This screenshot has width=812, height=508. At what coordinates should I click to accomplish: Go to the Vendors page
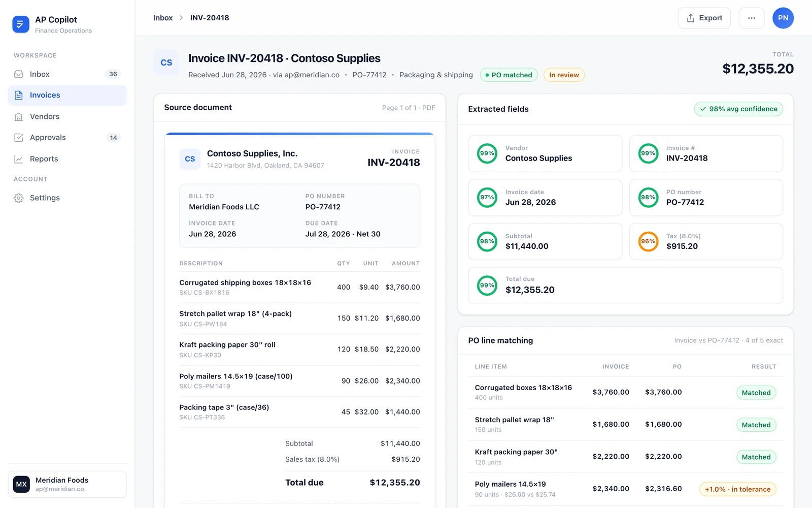(67, 117)
